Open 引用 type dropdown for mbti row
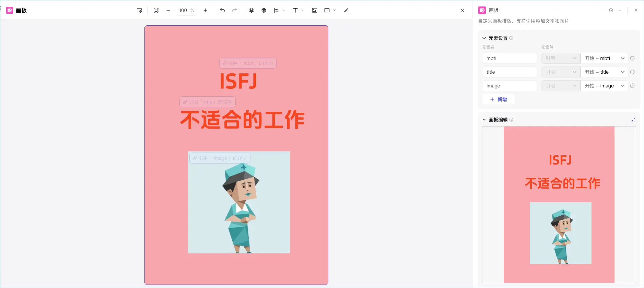The height and width of the screenshot is (288, 644). click(561, 58)
